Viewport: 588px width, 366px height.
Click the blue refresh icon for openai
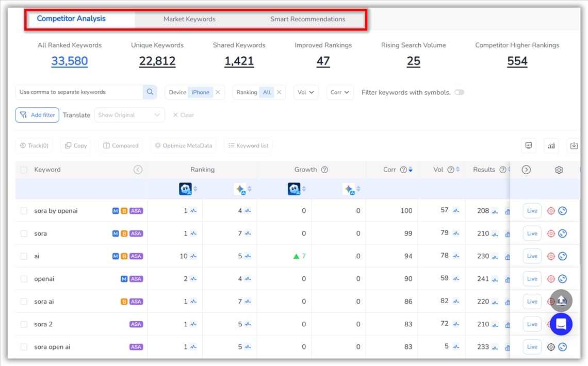click(x=563, y=279)
